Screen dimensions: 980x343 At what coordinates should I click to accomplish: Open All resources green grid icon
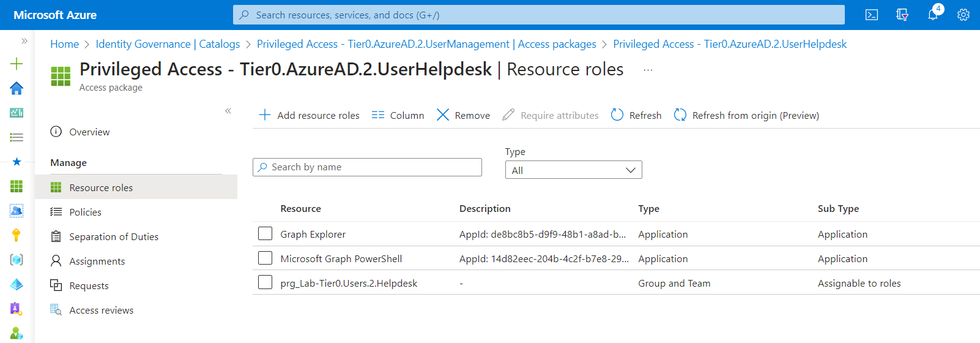(17, 186)
